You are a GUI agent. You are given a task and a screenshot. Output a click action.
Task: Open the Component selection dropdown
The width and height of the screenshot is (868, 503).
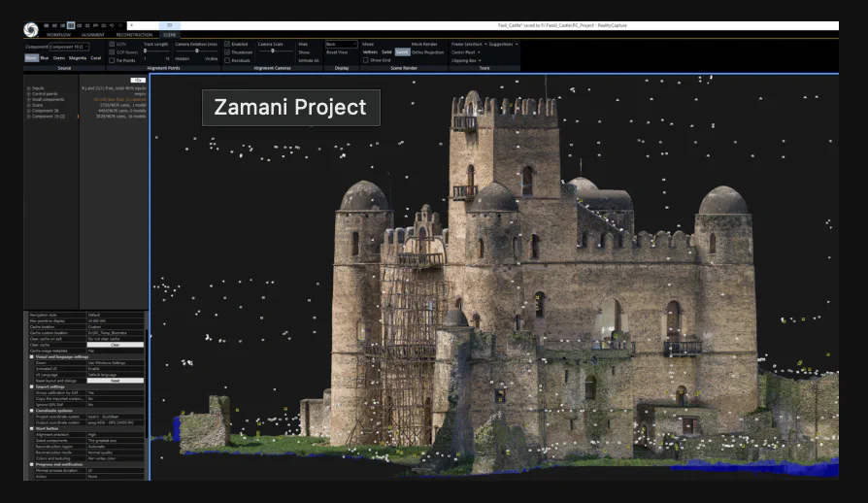(x=68, y=46)
